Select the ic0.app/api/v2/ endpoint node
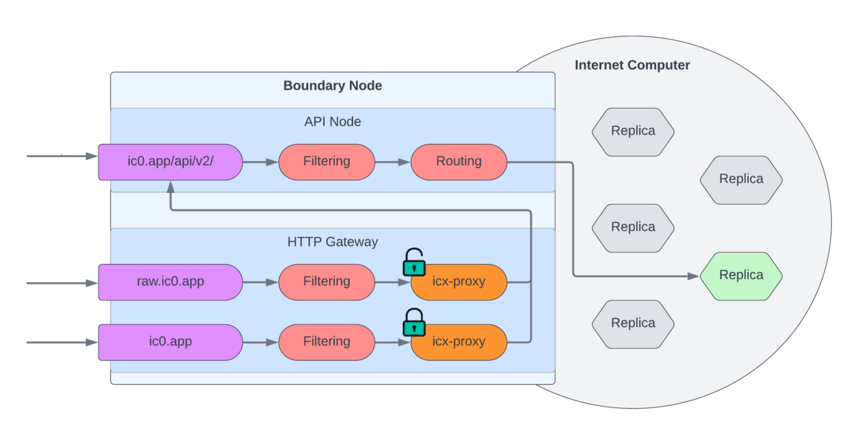This screenshot has width=868, height=445. pos(171,161)
